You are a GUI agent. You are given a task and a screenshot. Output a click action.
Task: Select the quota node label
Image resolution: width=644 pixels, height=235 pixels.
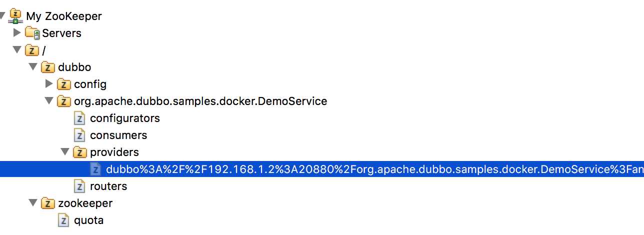(88, 220)
